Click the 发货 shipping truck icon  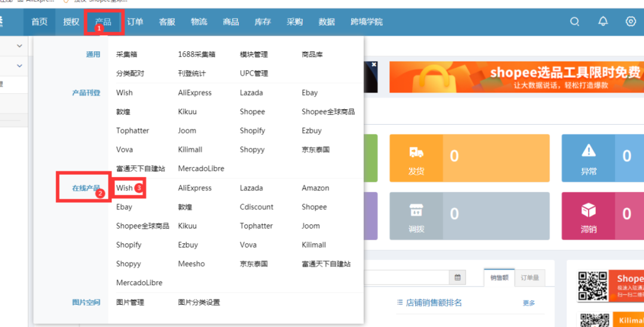[x=416, y=153]
